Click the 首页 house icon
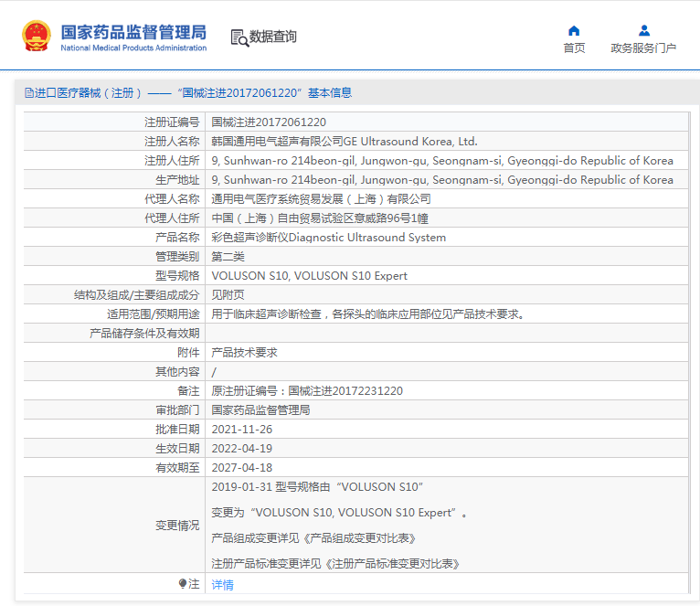The image size is (700, 606). (574, 30)
